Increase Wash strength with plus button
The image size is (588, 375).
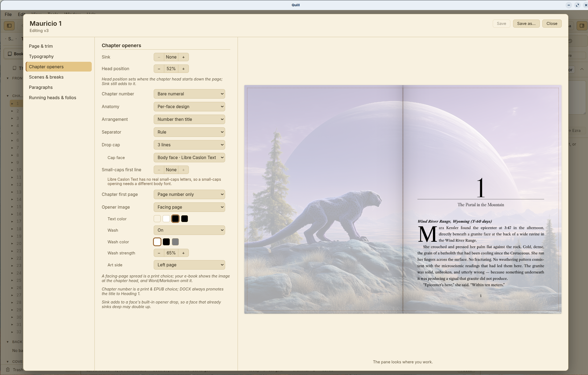coord(183,253)
